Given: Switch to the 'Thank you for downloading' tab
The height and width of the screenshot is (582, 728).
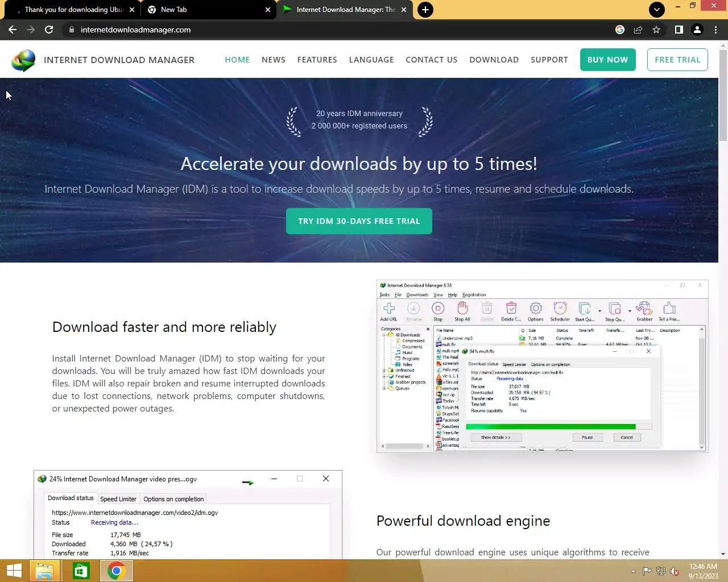Looking at the screenshot, I should pos(73,10).
